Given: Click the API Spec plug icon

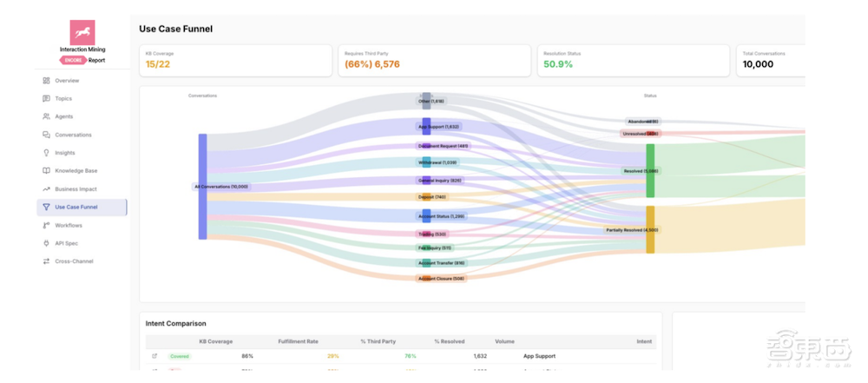Looking at the screenshot, I should tap(46, 243).
